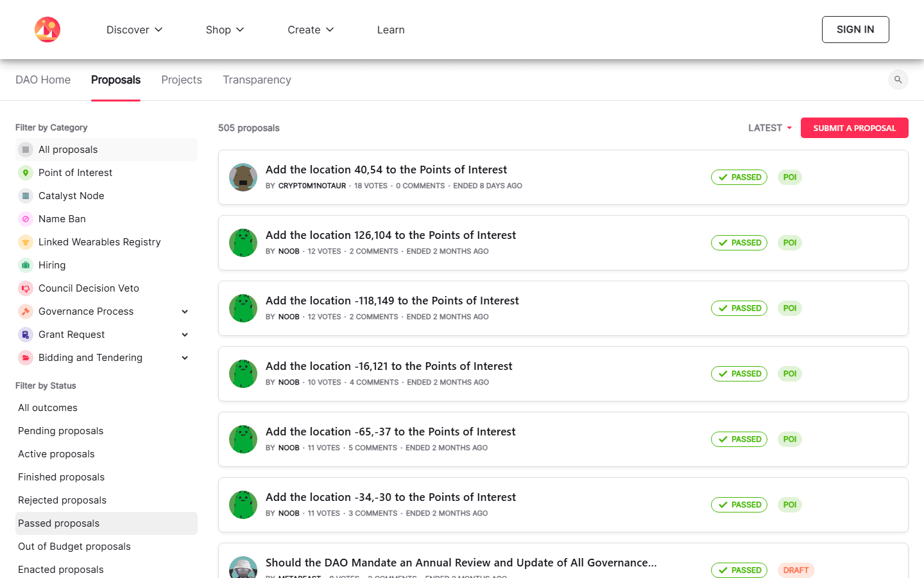Expand the Bidding and Tendering subcategories
The width and height of the screenshot is (924, 578).
tap(185, 358)
